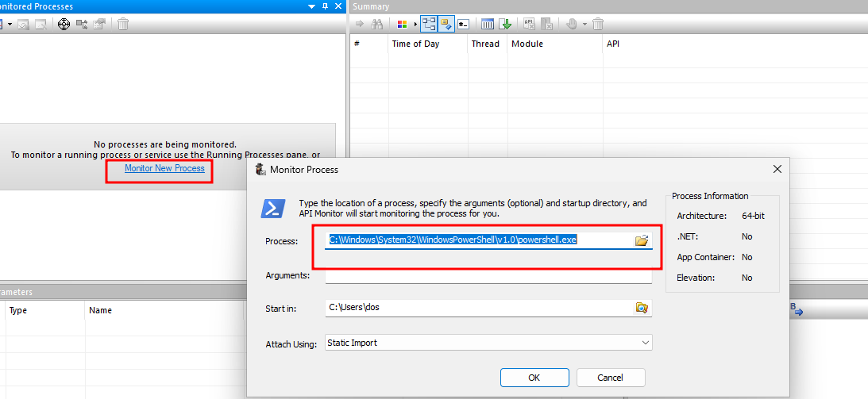This screenshot has height=399, width=868.
Task: Open the Monitored Processes pane options arrow
Action: [x=312, y=6]
